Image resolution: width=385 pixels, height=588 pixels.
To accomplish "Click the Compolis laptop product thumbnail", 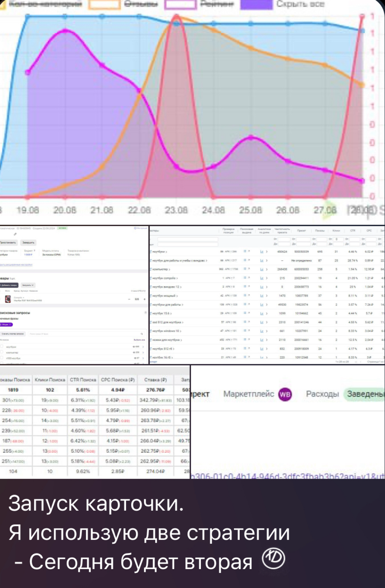I will pyautogui.click(x=8, y=299).
